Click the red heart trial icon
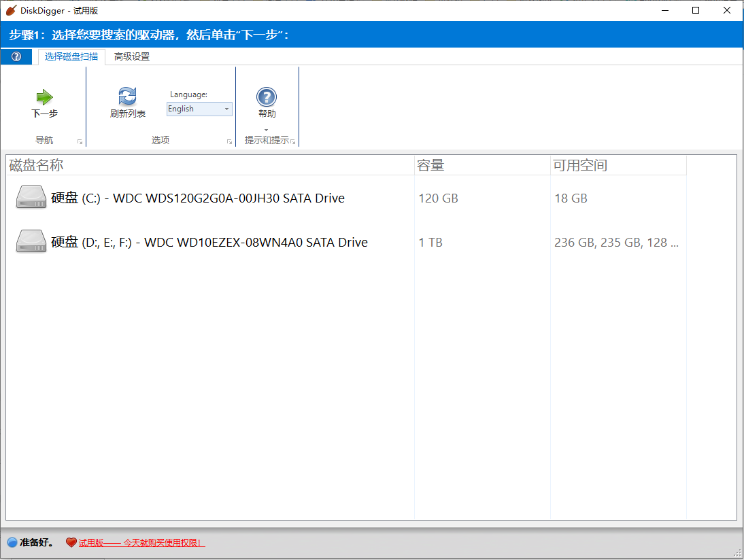Screen dimensions: 744x560 click(x=72, y=542)
